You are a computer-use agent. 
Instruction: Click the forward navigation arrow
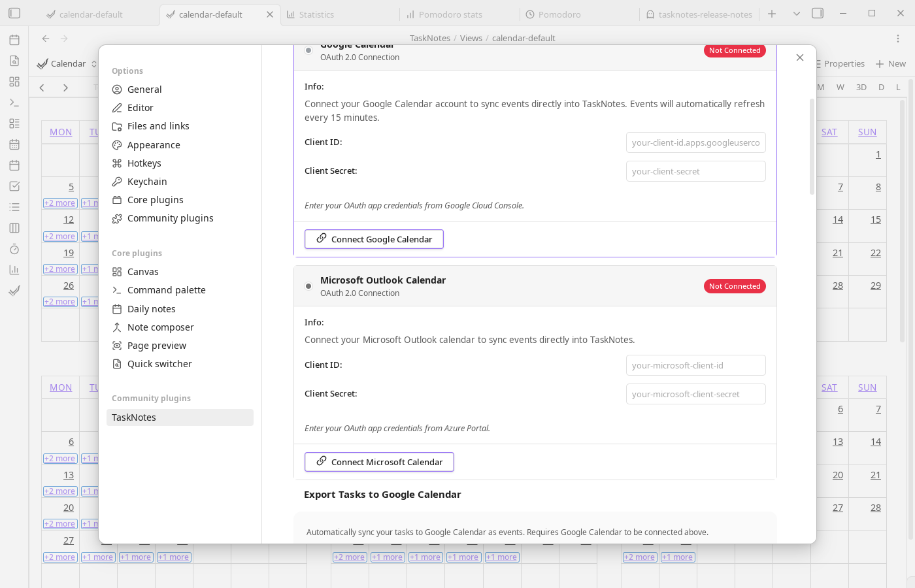(x=64, y=39)
